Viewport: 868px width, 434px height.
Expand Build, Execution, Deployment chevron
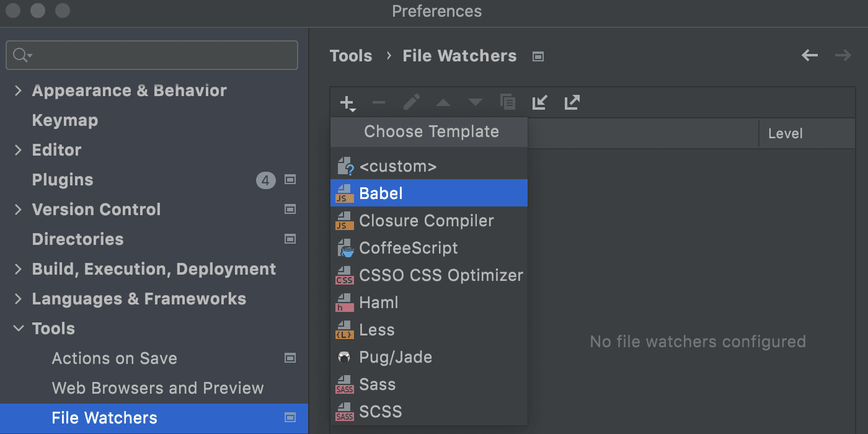tap(19, 269)
